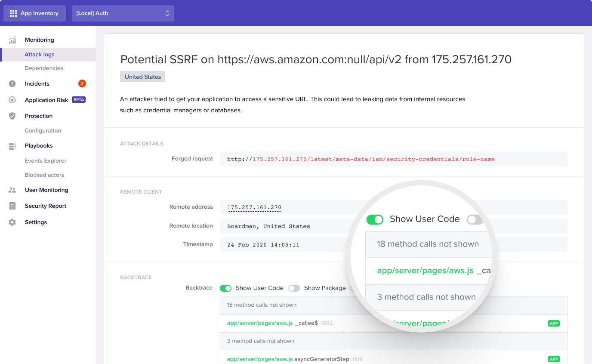
Task: Click the Forged request URL field
Action: click(393, 159)
